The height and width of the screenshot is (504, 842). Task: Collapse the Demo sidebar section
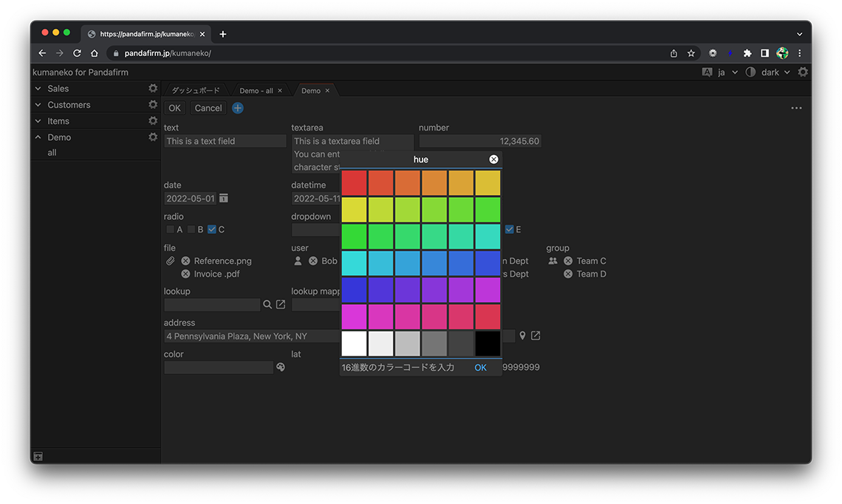pyautogui.click(x=38, y=137)
